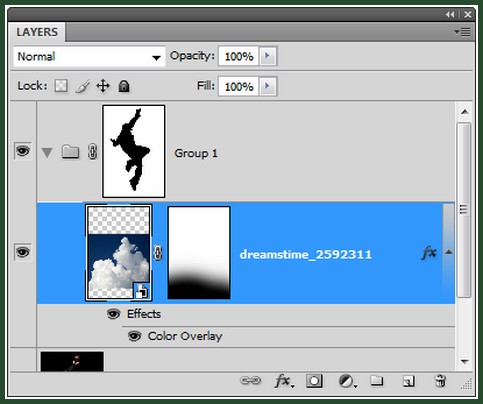Image resolution: width=483 pixels, height=404 pixels.
Task: Toggle Color Overlay effect visibility
Action: click(134, 336)
